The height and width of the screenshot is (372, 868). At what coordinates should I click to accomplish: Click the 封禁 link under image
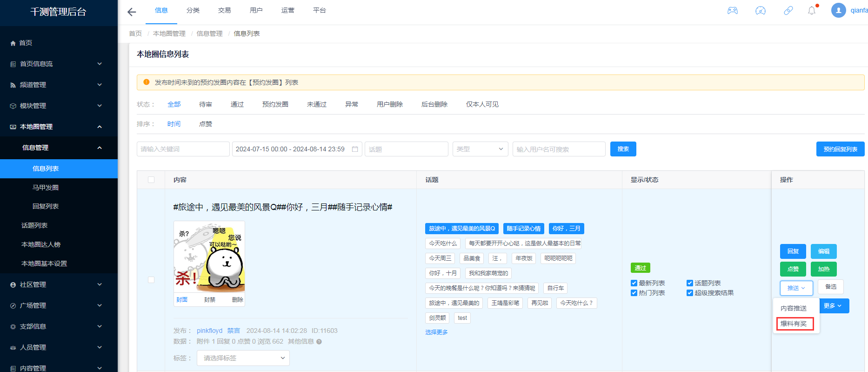pyautogui.click(x=210, y=300)
